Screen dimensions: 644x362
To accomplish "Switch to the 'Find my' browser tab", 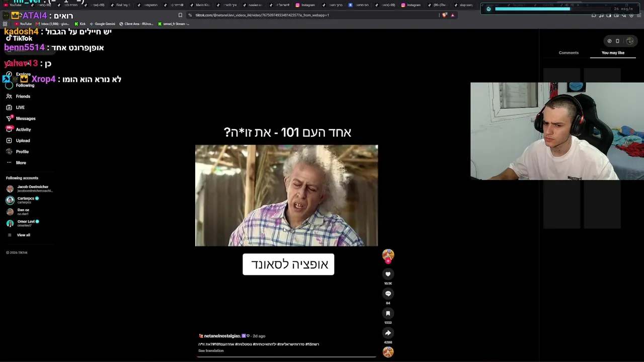I will pyautogui.click(x=120, y=5).
